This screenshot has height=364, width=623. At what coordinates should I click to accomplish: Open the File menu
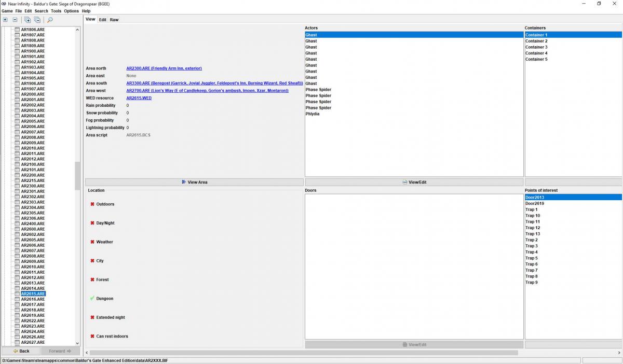[x=19, y=11]
